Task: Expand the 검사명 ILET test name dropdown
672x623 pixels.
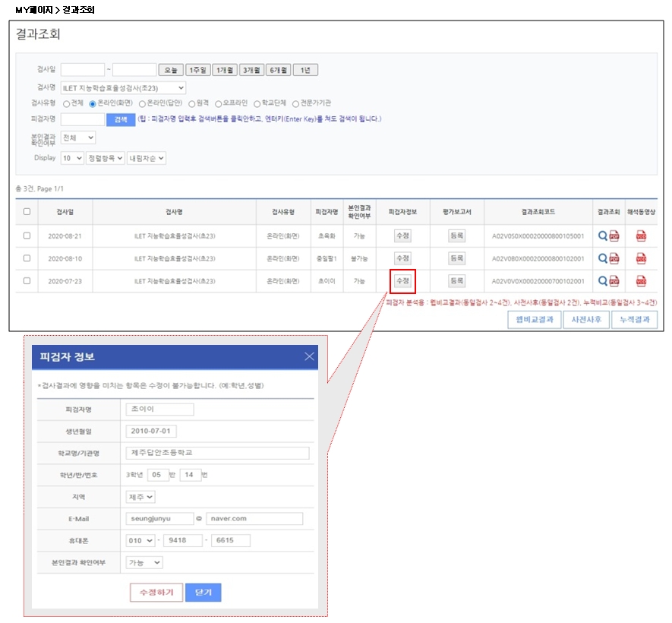Action: pos(123,87)
